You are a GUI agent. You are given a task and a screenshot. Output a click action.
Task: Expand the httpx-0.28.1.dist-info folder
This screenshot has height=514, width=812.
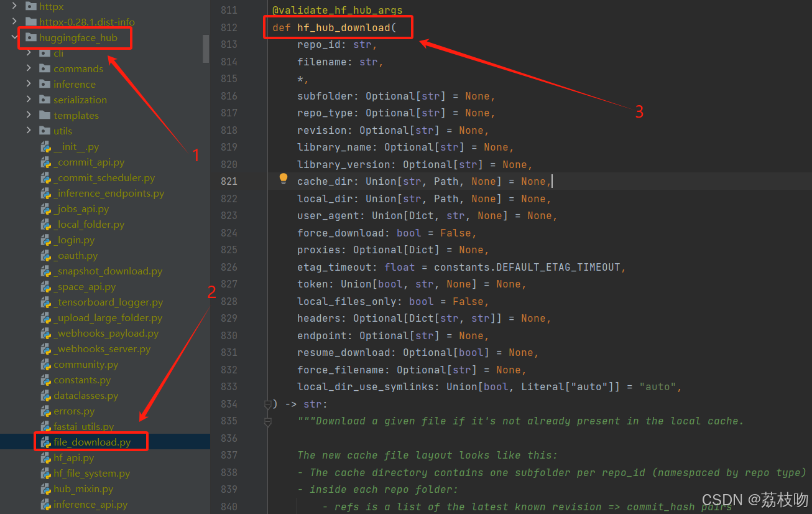click(15, 22)
